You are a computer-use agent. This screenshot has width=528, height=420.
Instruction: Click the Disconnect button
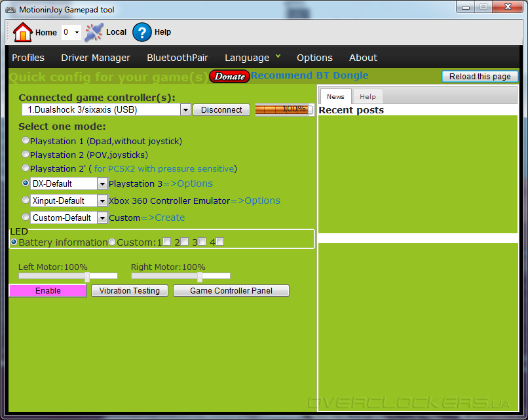pyautogui.click(x=221, y=110)
